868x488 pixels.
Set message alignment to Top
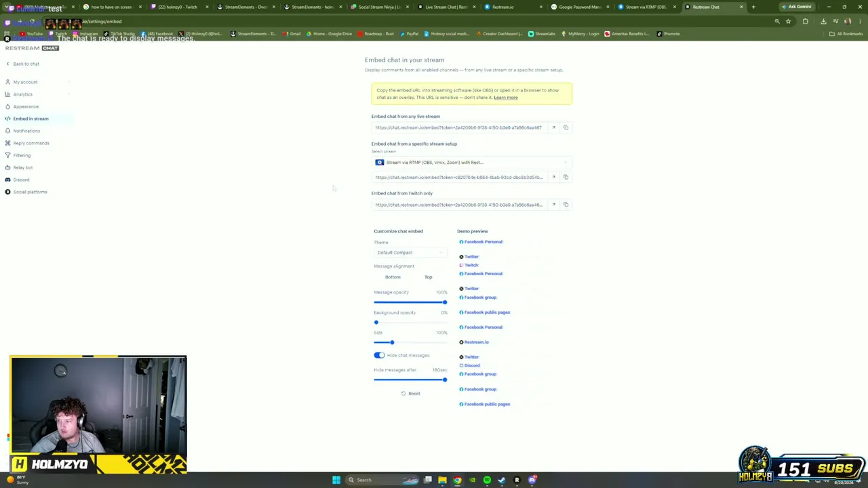(x=429, y=277)
